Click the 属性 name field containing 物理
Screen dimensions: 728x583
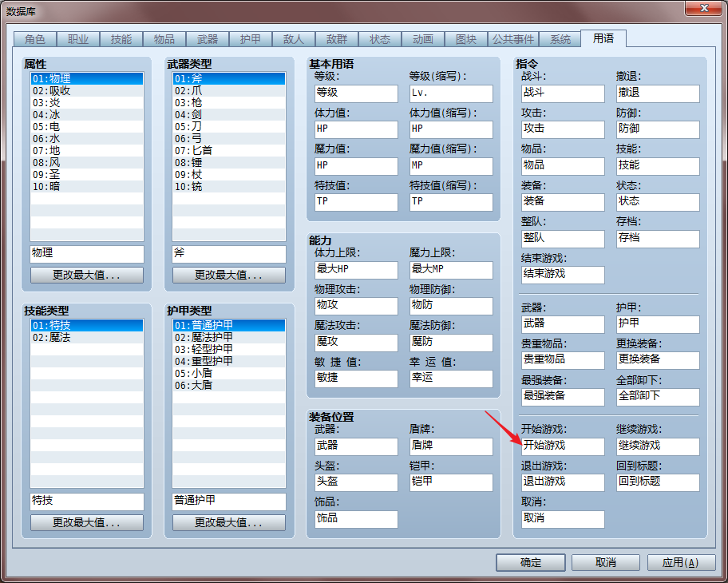pyautogui.click(x=87, y=254)
